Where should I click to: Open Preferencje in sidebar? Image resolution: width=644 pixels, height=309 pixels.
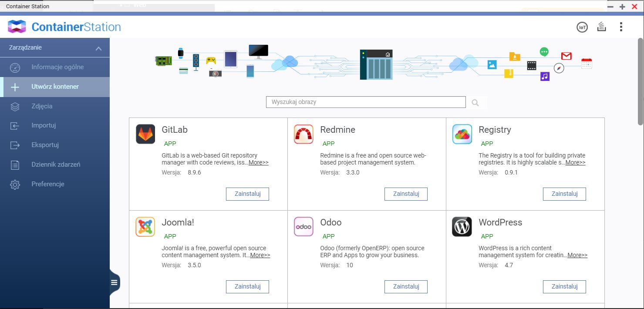(x=55, y=184)
